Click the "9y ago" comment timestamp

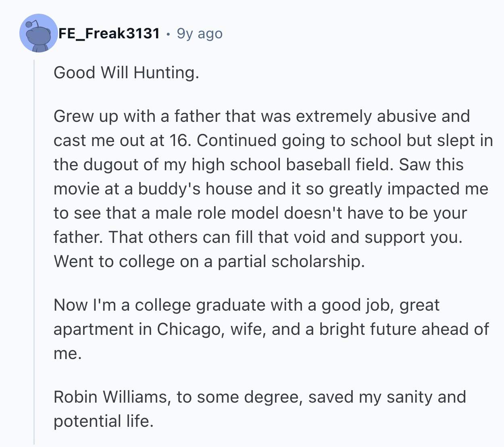(x=200, y=33)
